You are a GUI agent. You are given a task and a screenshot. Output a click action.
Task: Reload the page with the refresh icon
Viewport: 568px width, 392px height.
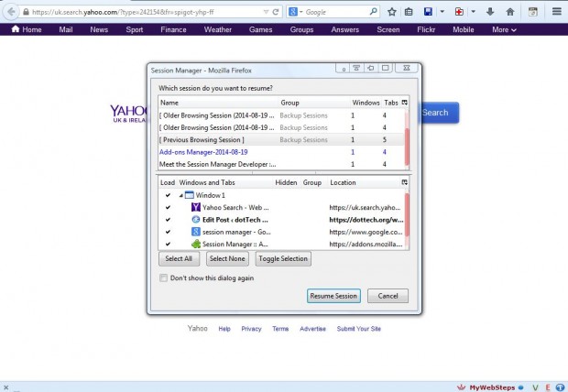276,12
